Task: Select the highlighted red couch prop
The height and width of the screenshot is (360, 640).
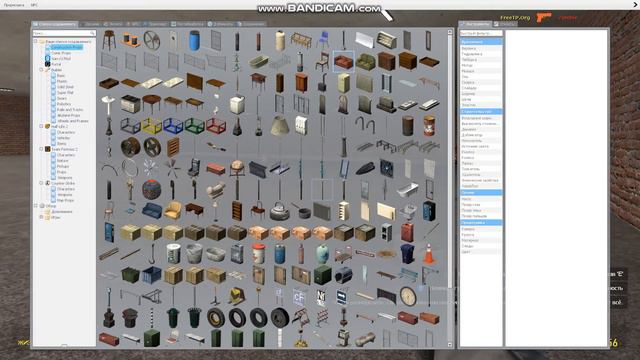Action: [x=343, y=62]
